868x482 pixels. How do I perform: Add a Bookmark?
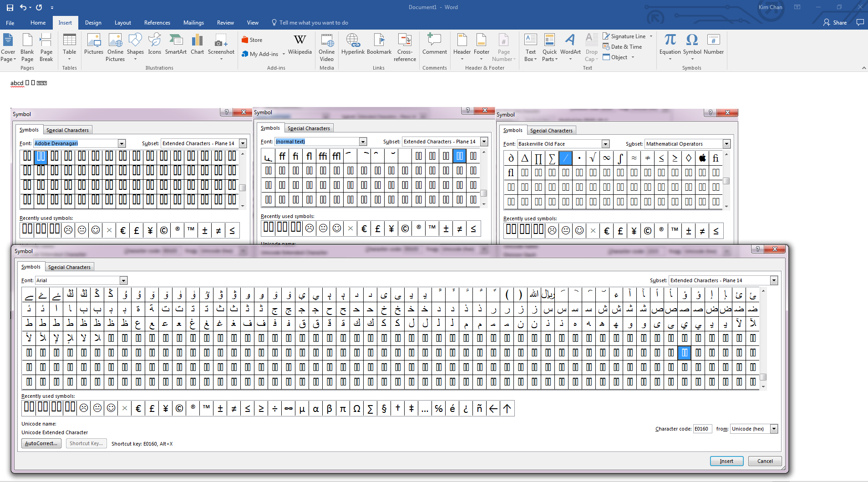click(x=379, y=44)
